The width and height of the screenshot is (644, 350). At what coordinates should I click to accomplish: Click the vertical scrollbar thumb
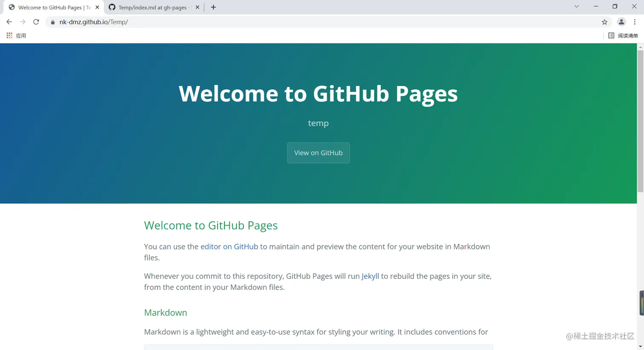click(640, 121)
